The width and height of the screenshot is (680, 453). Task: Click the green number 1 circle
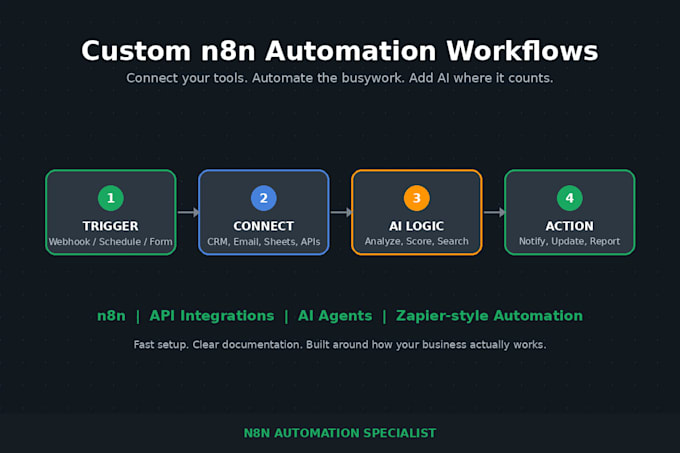tap(111, 198)
